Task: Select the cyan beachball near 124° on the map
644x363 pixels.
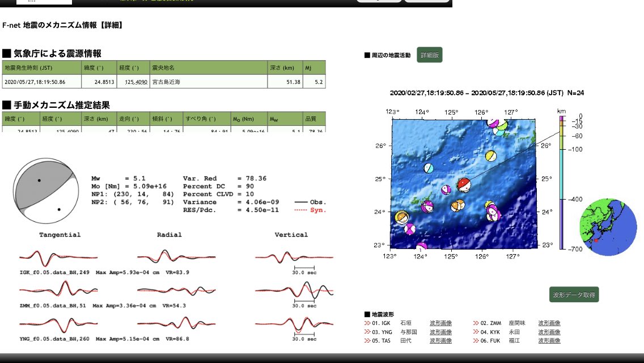Action: (x=429, y=168)
